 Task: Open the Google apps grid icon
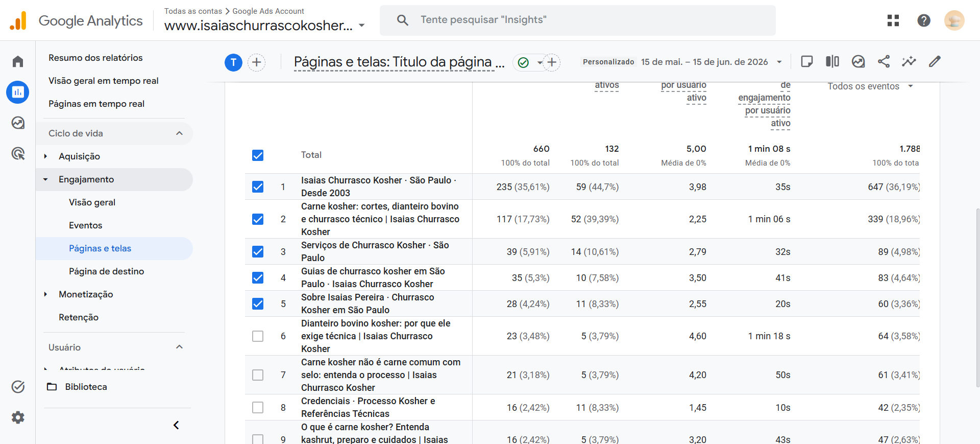893,20
